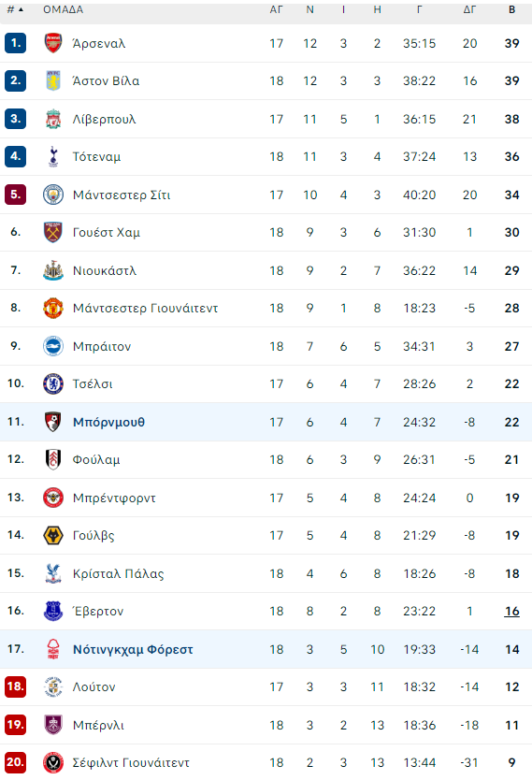Open the Μπόρνμουθ team link

point(108,422)
